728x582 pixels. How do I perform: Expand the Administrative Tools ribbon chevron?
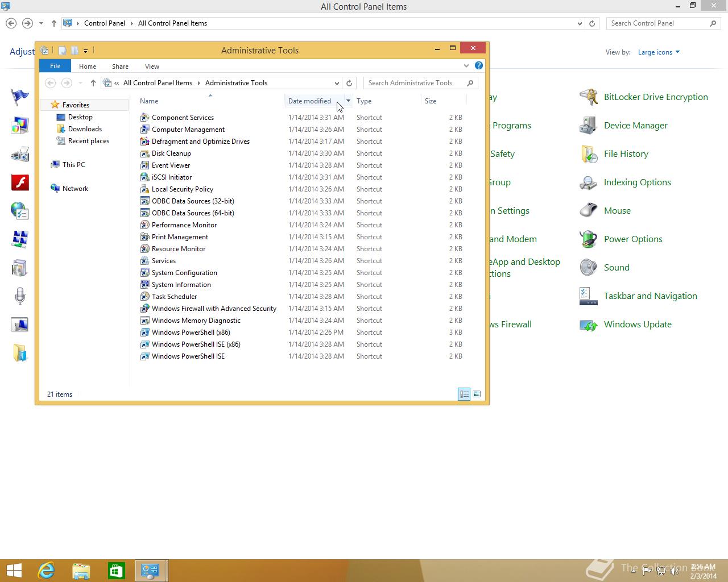coord(466,65)
